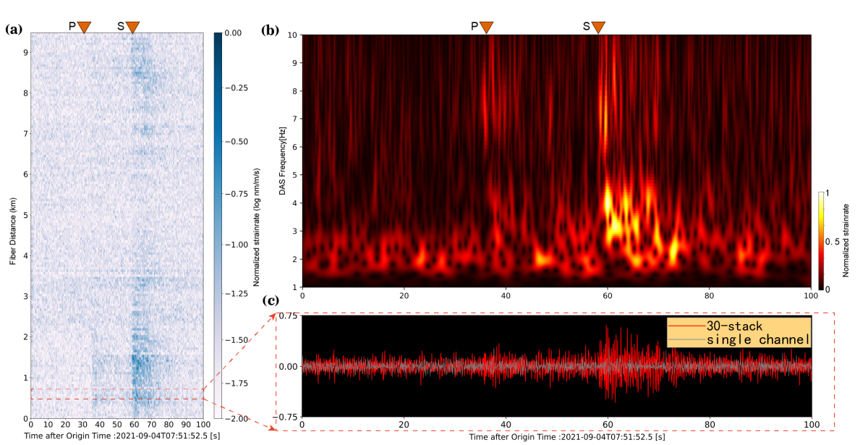868x445 pixels.
Task: Click the upper red arrowhead at panel (c) corner
Action: pos(272,314)
